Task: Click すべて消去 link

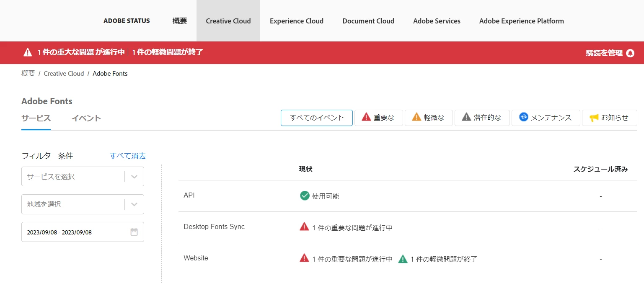Action: 128,156
